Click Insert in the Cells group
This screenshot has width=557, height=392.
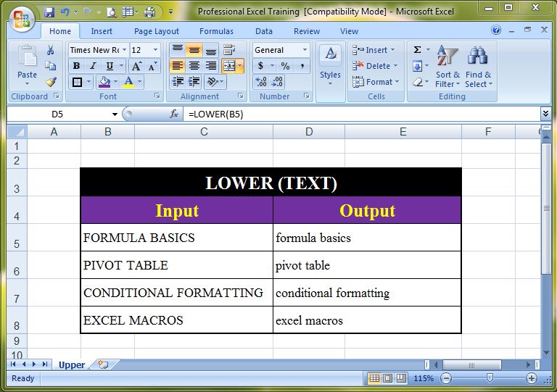pyautogui.click(x=374, y=50)
